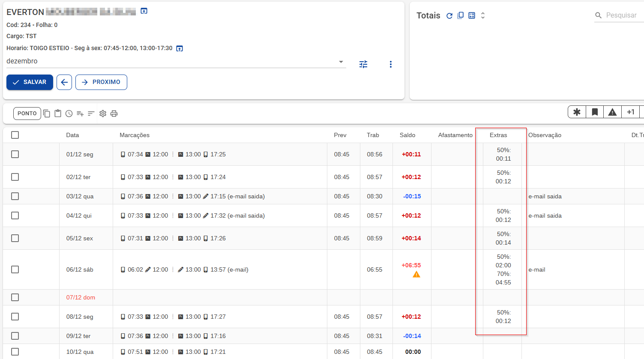644x359 pixels.
Task: Select the 05/12 sex row checkbox
Action: [x=15, y=238]
